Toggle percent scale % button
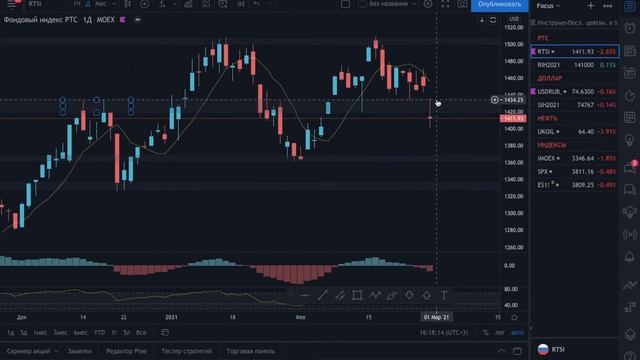 (x=485, y=333)
